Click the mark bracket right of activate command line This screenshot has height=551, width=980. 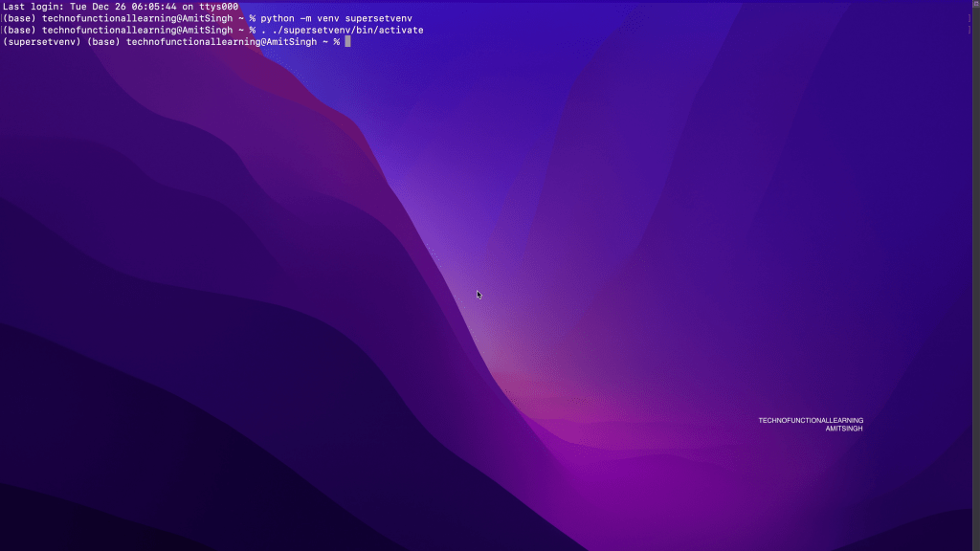pos(969,30)
